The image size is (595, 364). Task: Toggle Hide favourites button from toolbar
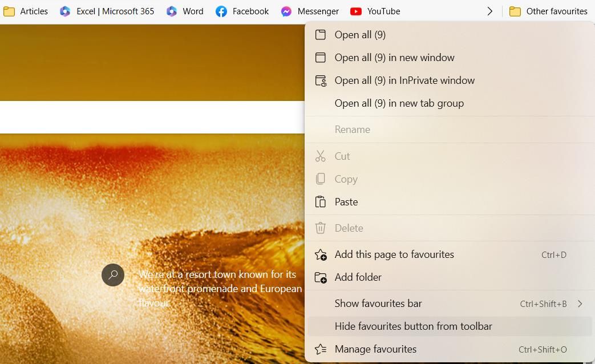click(x=413, y=326)
